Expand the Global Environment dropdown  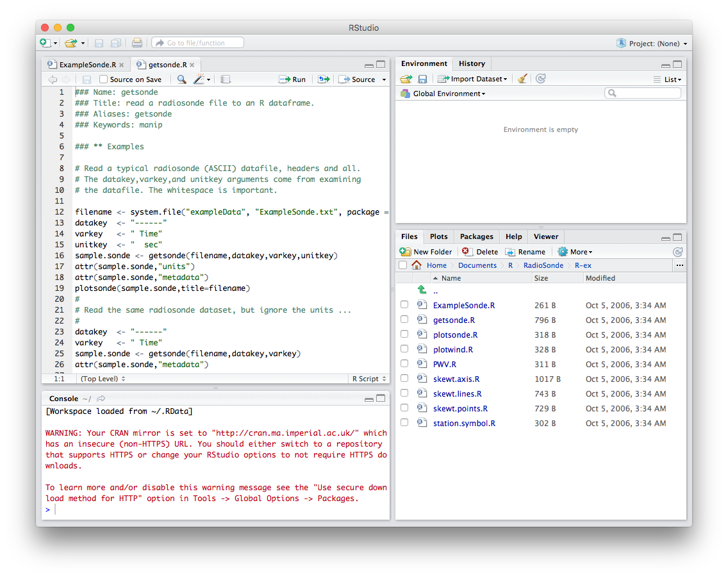pyautogui.click(x=447, y=94)
